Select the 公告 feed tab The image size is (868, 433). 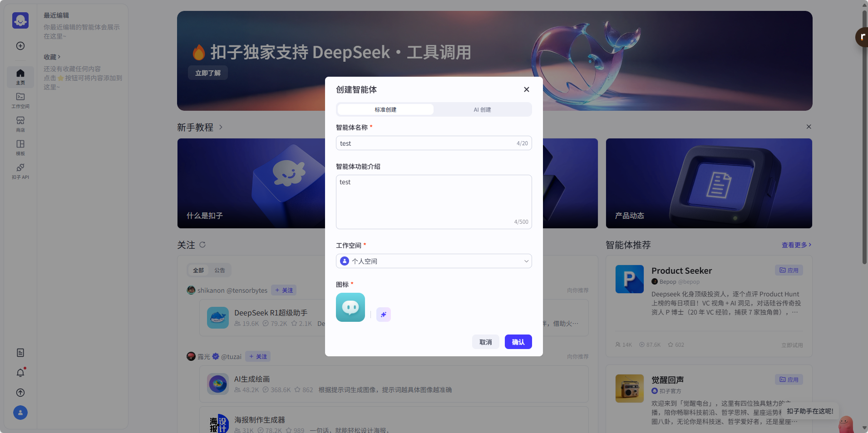tap(220, 270)
